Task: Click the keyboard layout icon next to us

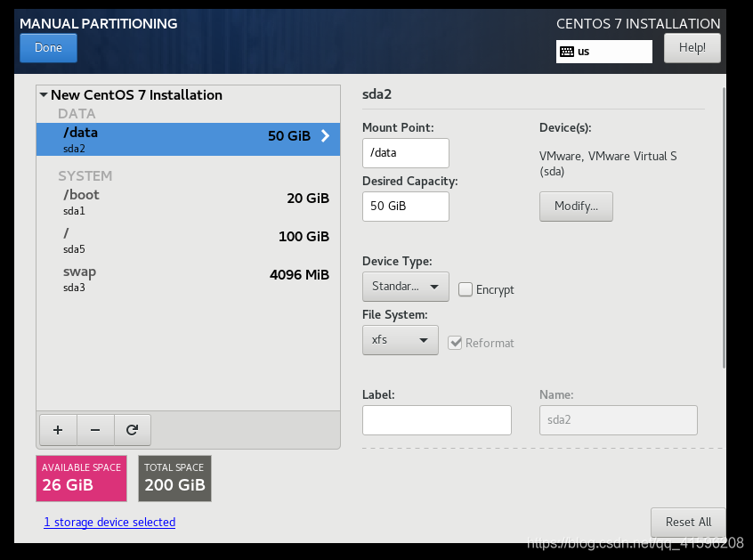Action: [x=567, y=52]
